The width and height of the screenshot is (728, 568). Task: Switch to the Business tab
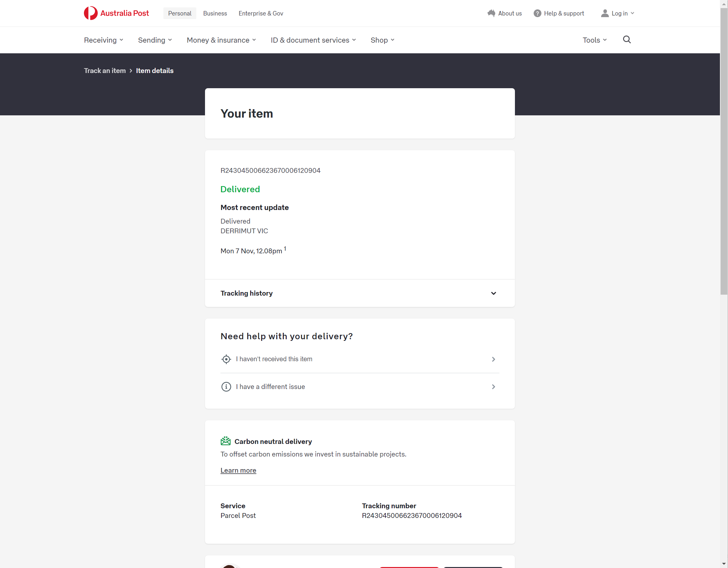point(215,13)
